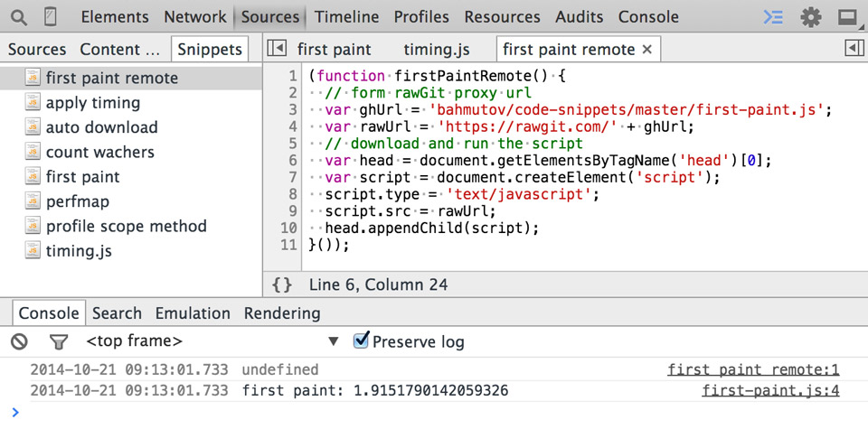Click the console prompt input
Viewport: 868px width, 429px height.
[x=434, y=414]
